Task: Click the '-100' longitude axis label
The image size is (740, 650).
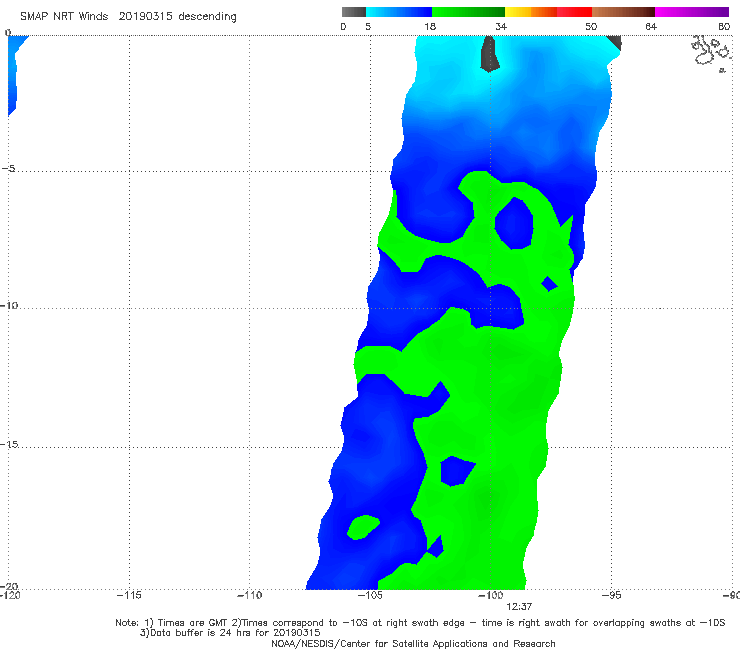Action: pyautogui.click(x=490, y=595)
